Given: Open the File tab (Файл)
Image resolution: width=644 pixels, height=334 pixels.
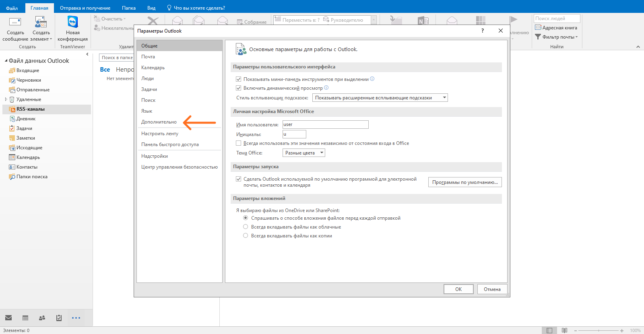Looking at the screenshot, I should click(12, 8).
